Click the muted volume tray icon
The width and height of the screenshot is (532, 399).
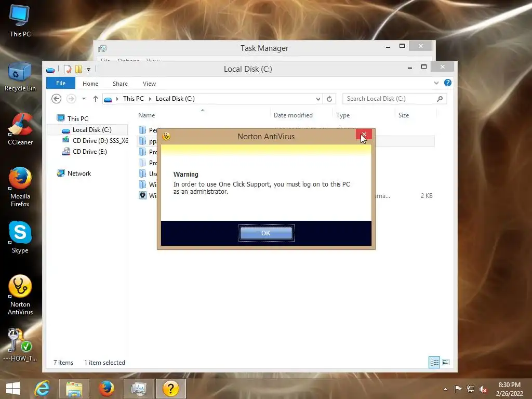[483, 389]
